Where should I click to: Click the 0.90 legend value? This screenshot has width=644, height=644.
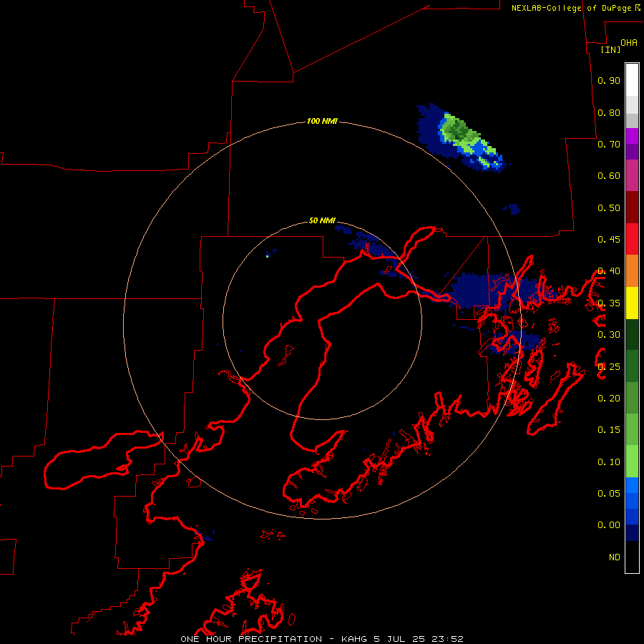point(609,80)
